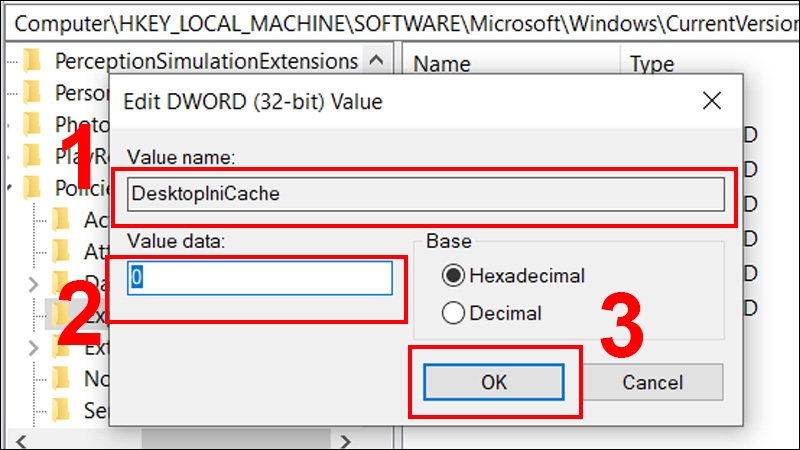Click the horizontal scroll left arrow
800x450 pixels.
[x=21, y=441]
